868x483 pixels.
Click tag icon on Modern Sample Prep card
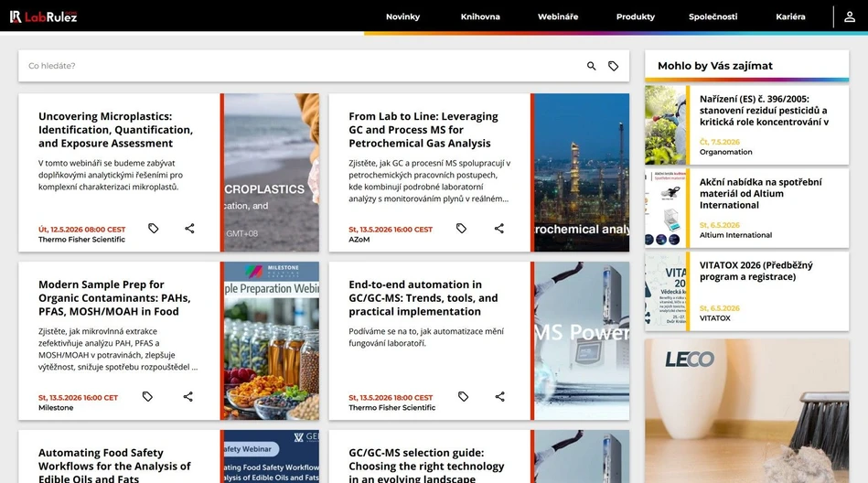[147, 397]
